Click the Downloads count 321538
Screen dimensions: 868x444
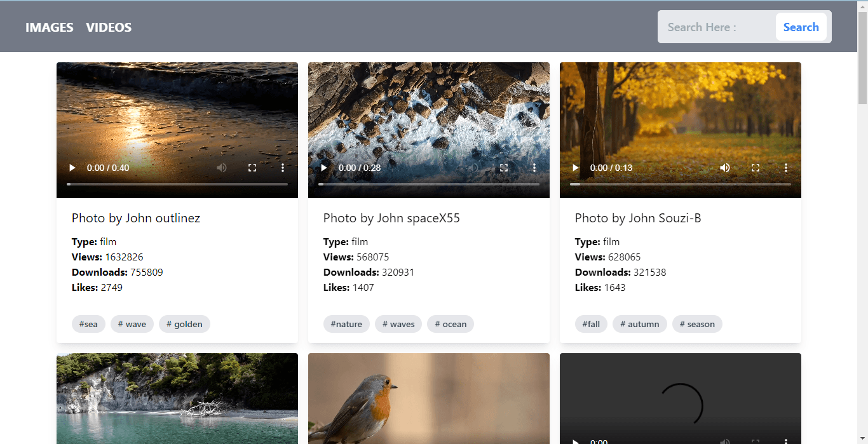pyautogui.click(x=650, y=272)
